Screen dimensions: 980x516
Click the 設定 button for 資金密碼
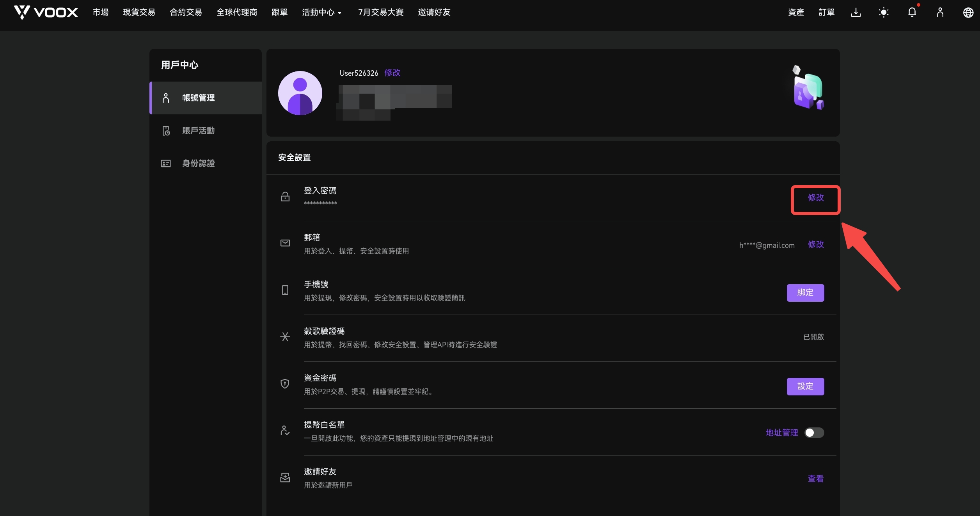click(x=805, y=386)
